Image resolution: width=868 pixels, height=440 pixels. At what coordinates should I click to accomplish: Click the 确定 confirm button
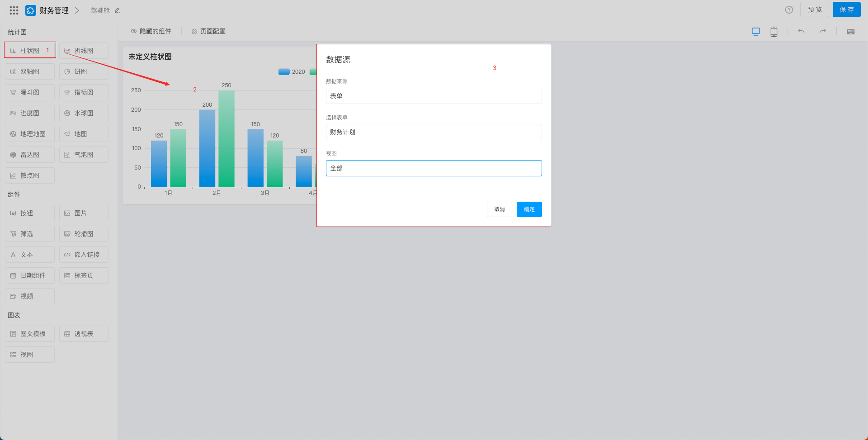(529, 209)
